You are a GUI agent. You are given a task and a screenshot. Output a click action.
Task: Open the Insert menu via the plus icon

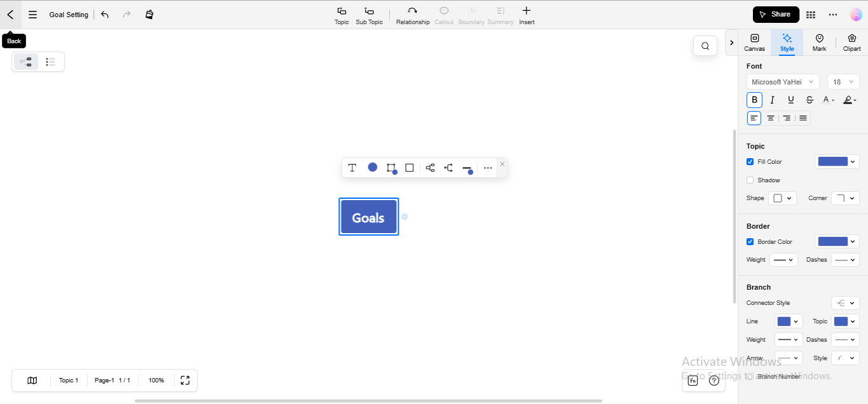[527, 15]
